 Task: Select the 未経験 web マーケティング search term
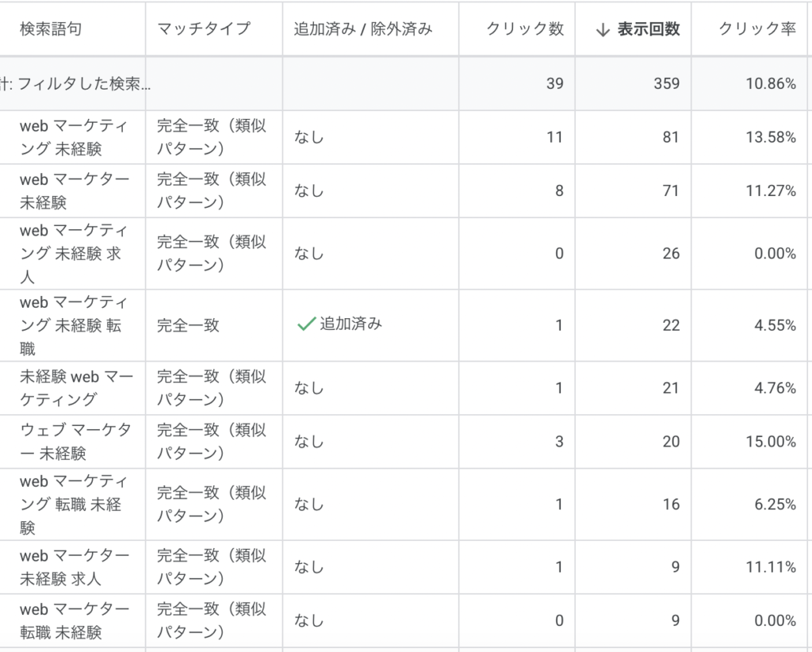pos(76,388)
